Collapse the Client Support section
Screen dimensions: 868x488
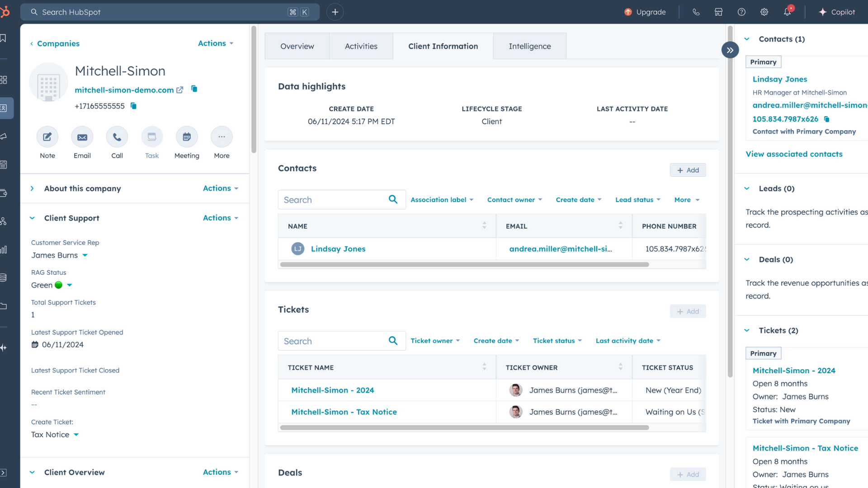coord(32,218)
